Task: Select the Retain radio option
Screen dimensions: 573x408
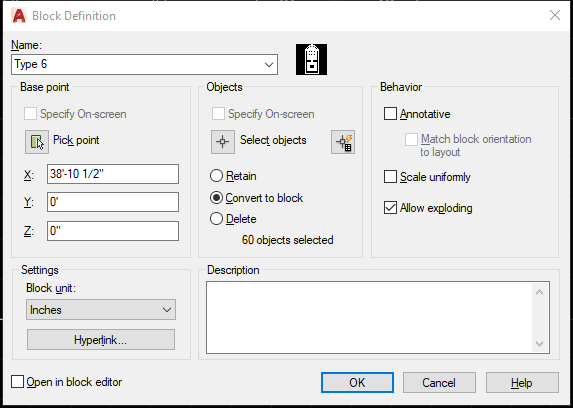Action: click(x=216, y=176)
